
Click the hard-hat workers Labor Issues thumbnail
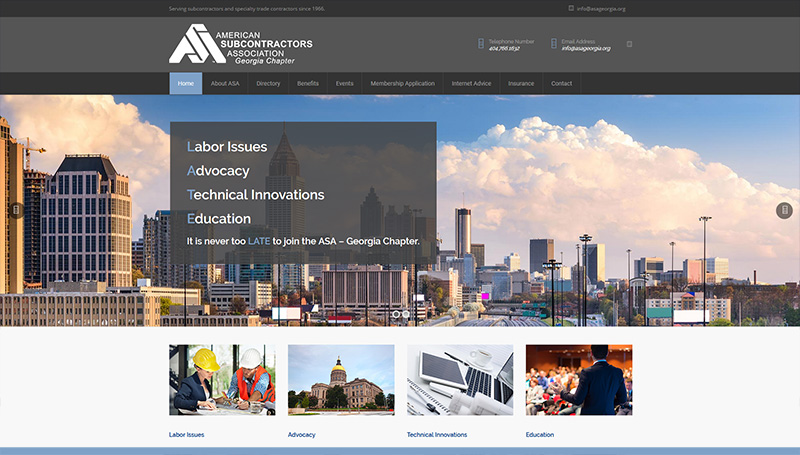(222, 380)
